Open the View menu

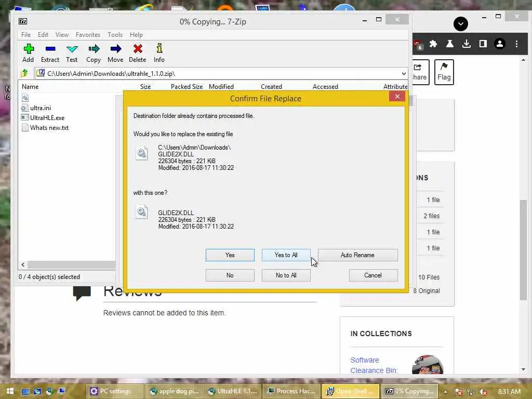[x=62, y=35]
